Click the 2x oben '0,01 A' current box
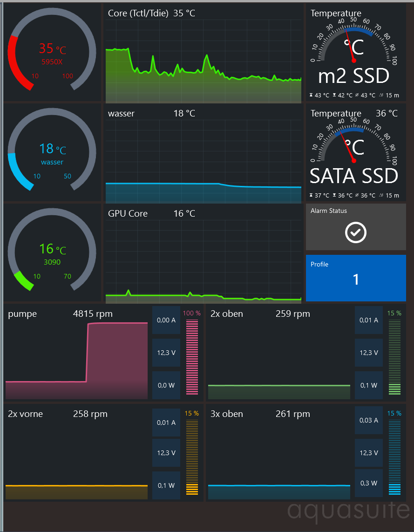This screenshot has width=414, height=532. 369,320
